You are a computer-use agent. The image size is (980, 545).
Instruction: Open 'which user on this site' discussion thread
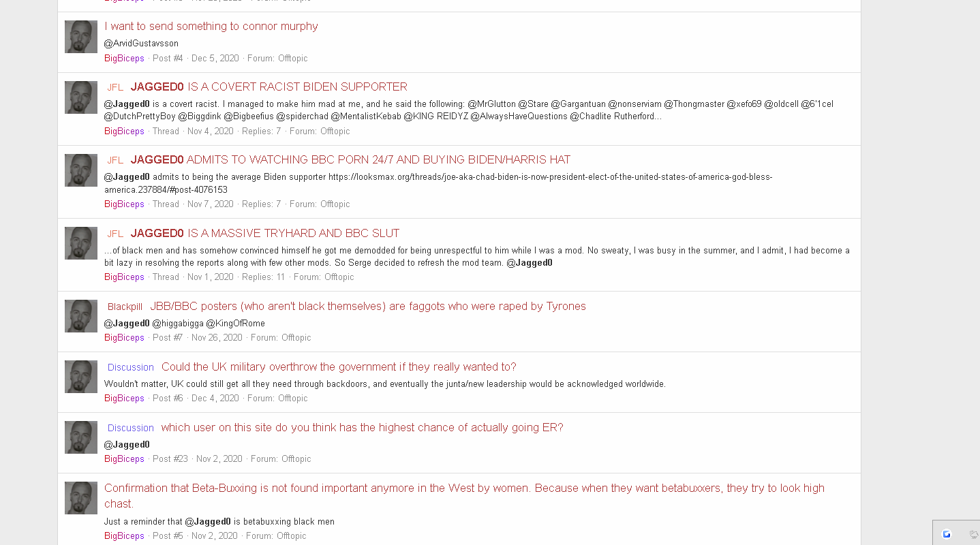362,427
